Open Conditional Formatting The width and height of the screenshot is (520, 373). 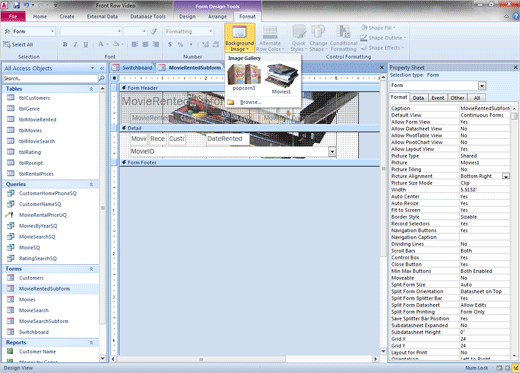click(343, 38)
